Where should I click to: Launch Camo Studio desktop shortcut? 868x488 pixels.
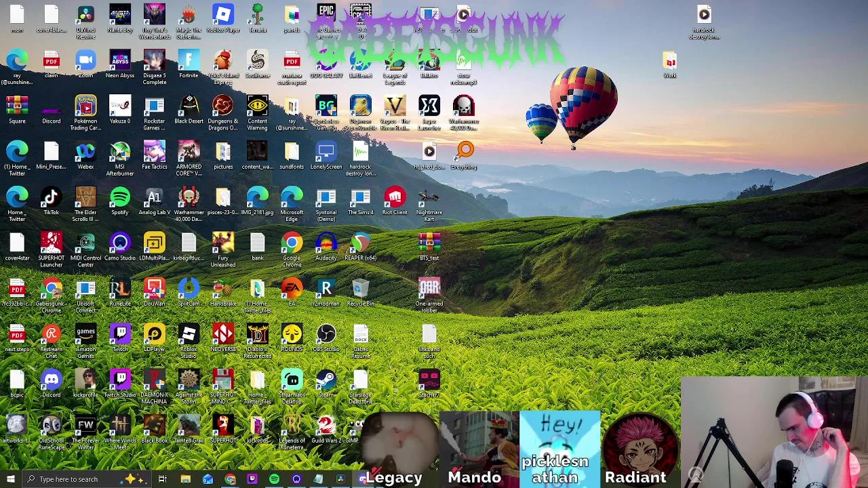click(120, 247)
